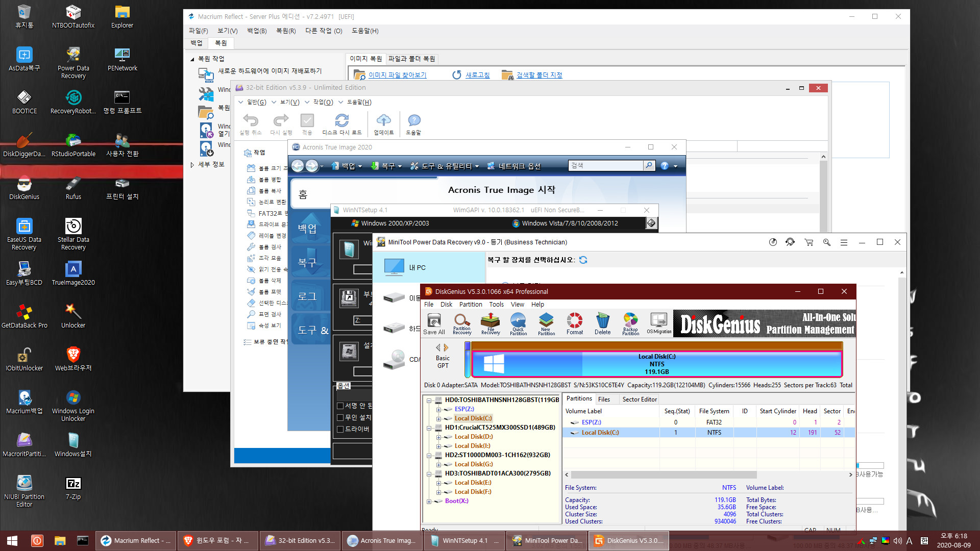Click Acronis search magnifier button
The image size is (980, 551).
click(649, 165)
